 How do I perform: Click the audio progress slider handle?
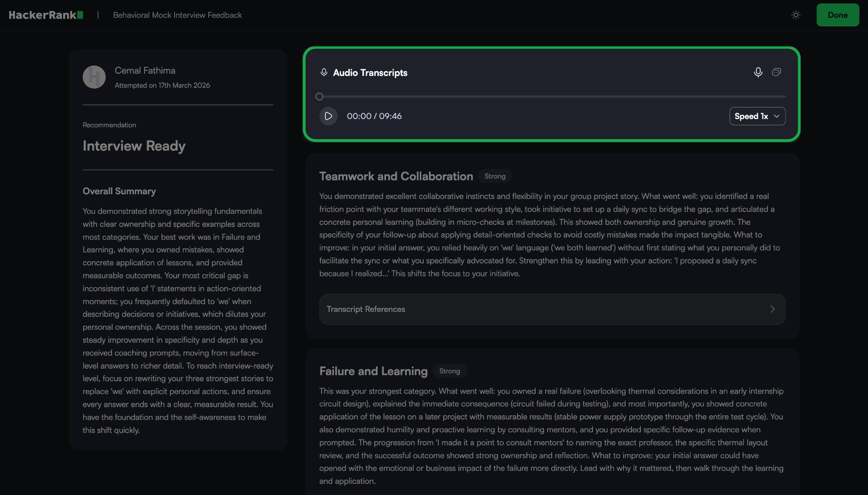[320, 97]
